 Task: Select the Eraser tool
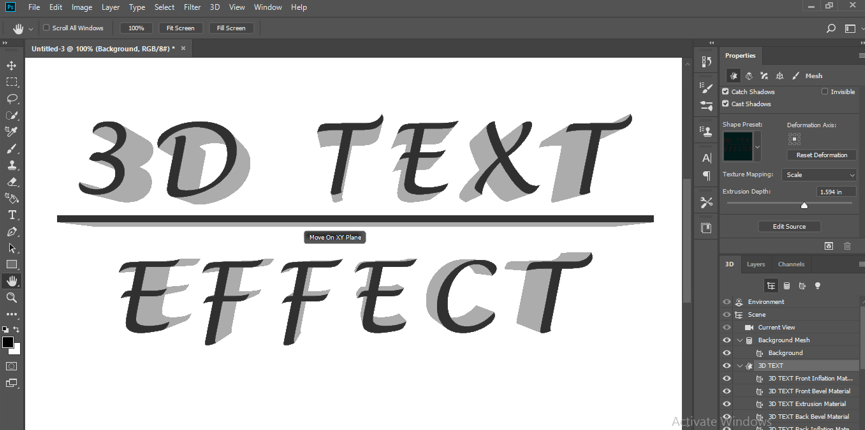[11, 182]
